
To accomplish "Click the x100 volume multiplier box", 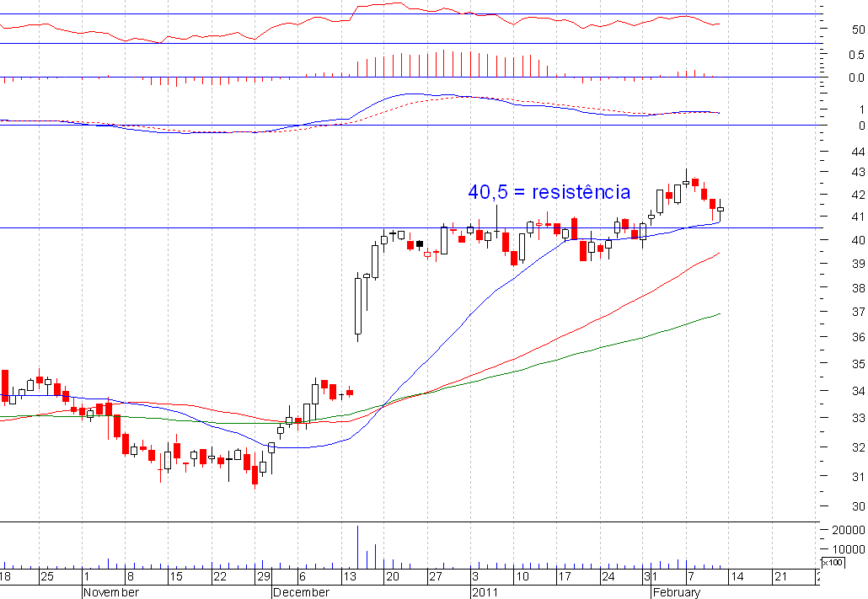I will (832, 563).
